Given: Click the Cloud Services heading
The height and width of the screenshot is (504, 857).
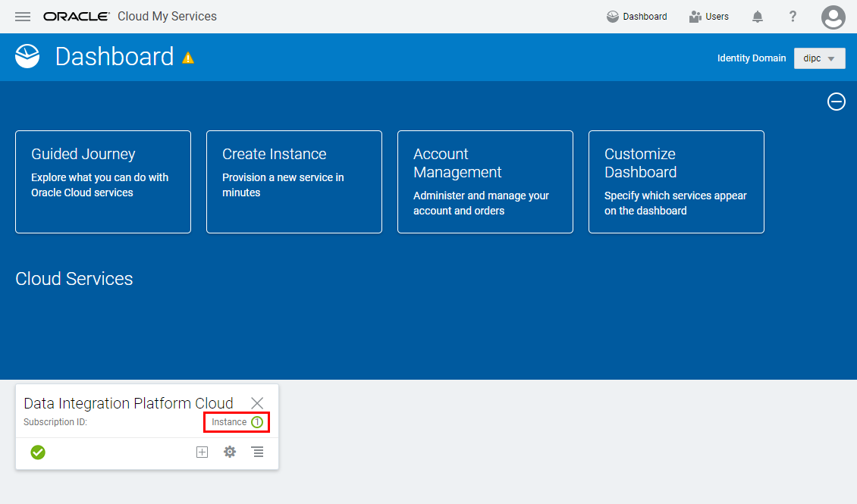Looking at the screenshot, I should point(74,279).
